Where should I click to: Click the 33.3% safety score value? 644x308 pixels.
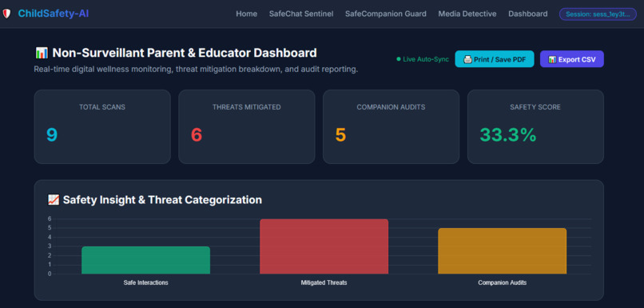coord(508,135)
